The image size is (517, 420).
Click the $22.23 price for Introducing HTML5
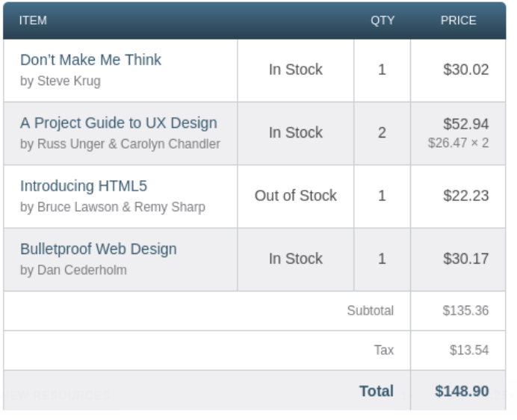[465, 196]
